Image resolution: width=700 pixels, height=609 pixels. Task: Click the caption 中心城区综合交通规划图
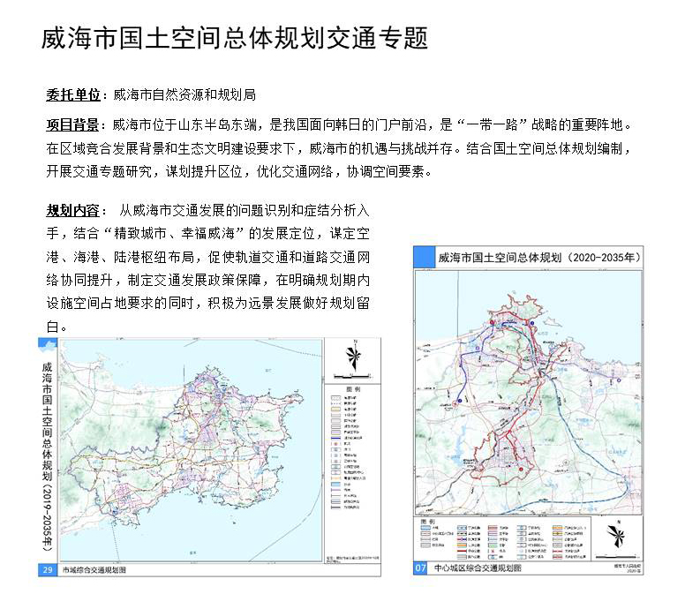tap(478, 568)
